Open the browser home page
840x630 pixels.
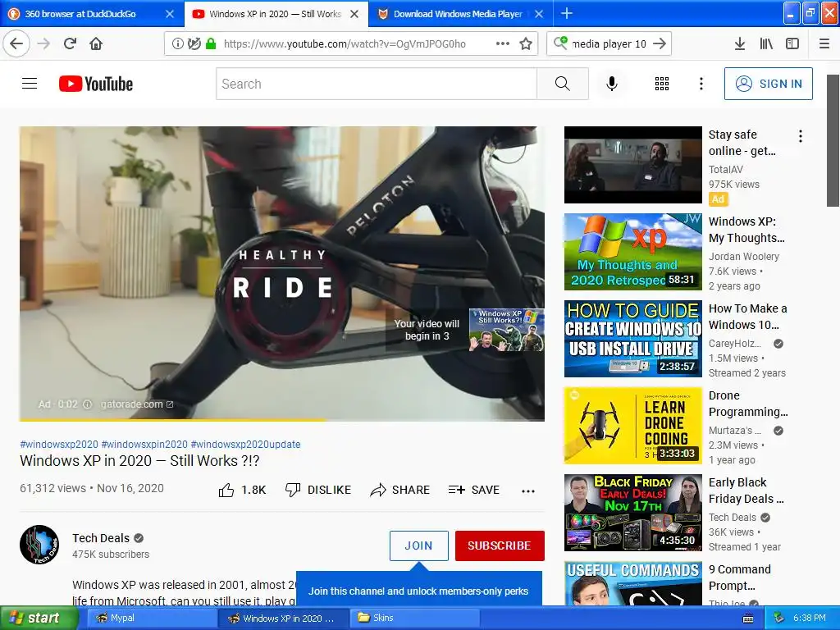pos(96,43)
